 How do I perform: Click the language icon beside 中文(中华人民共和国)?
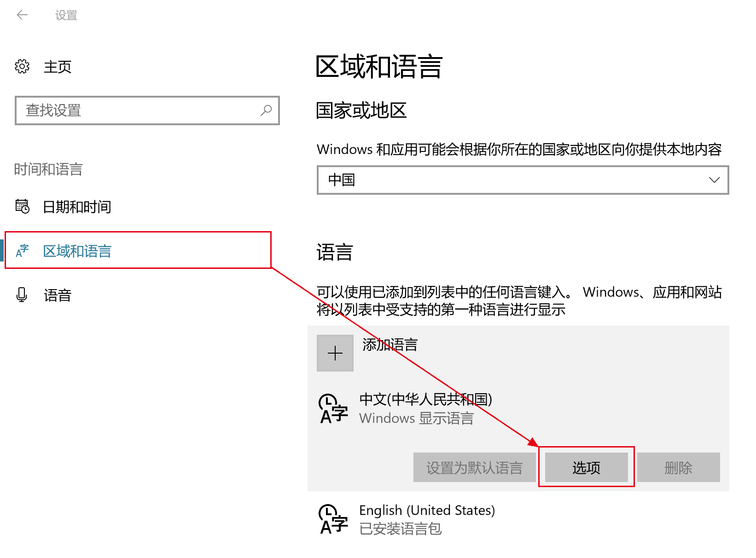click(x=332, y=409)
